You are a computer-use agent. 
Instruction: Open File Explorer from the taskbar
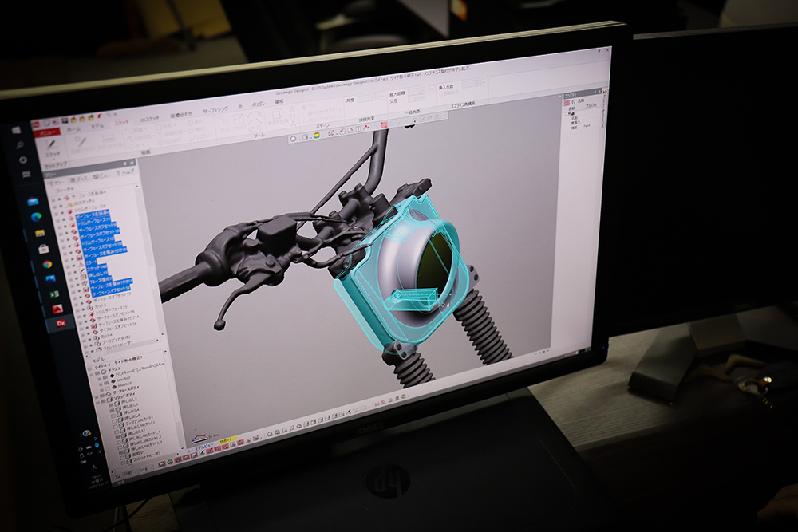click(39, 232)
